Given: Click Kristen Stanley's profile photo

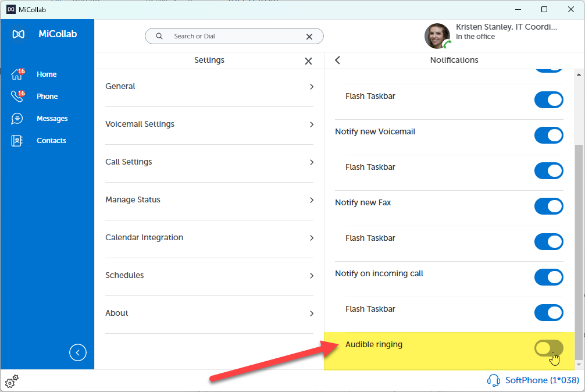Looking at the screenshot, I should pos(437,36).
